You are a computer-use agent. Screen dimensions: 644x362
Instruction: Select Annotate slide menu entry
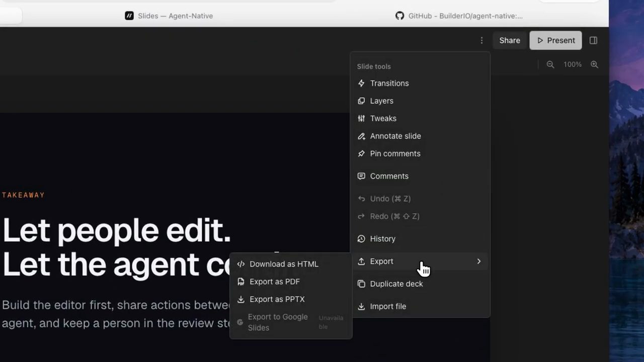coord(420,136)
